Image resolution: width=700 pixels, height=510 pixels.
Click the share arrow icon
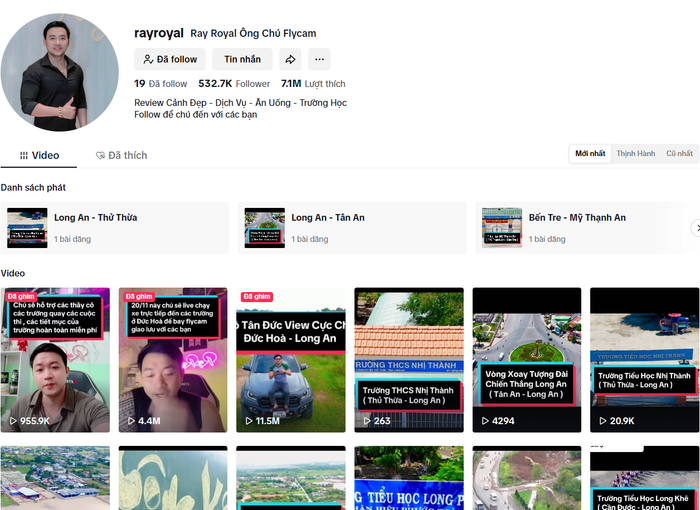(x=289, y=60)
